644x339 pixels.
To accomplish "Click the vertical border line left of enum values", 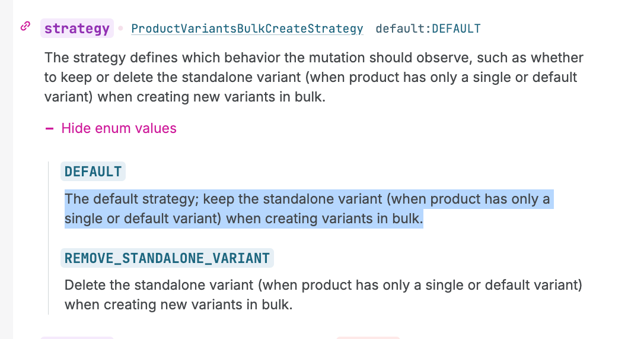I will tap(49, 237).
